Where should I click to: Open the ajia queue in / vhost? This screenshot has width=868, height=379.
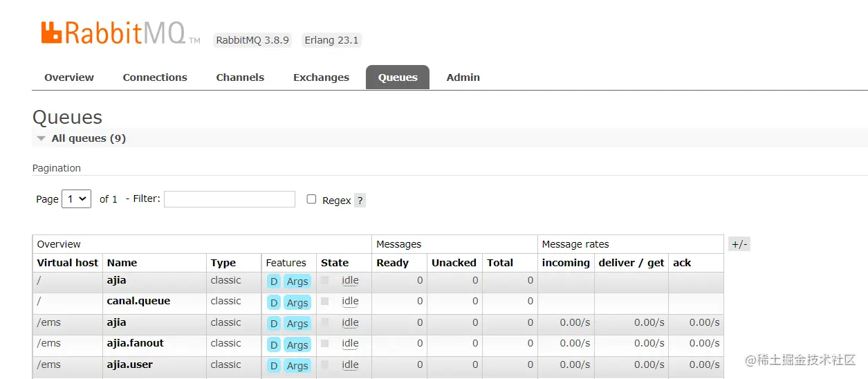(x=116, y=280)
